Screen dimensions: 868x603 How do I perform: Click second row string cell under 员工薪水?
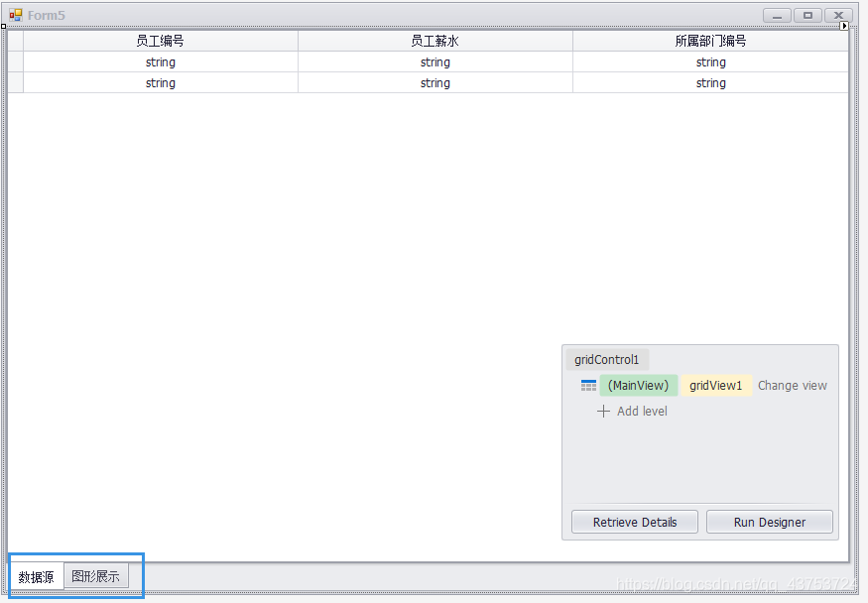tap(435, 83)
